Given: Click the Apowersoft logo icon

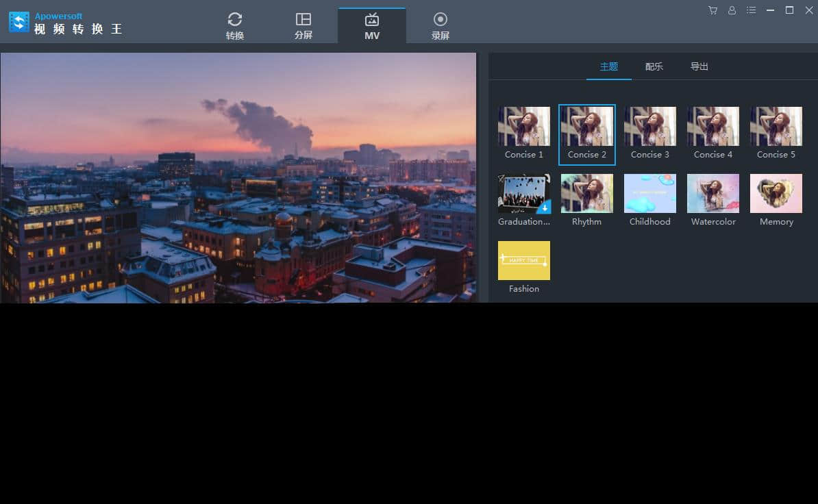Looking at the screenshot, I should point(19,22).
